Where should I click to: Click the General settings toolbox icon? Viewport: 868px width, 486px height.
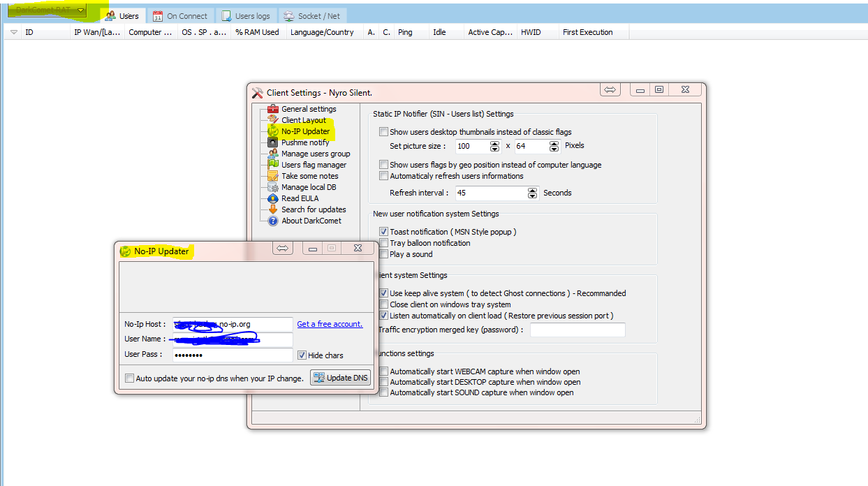[274, 109]
